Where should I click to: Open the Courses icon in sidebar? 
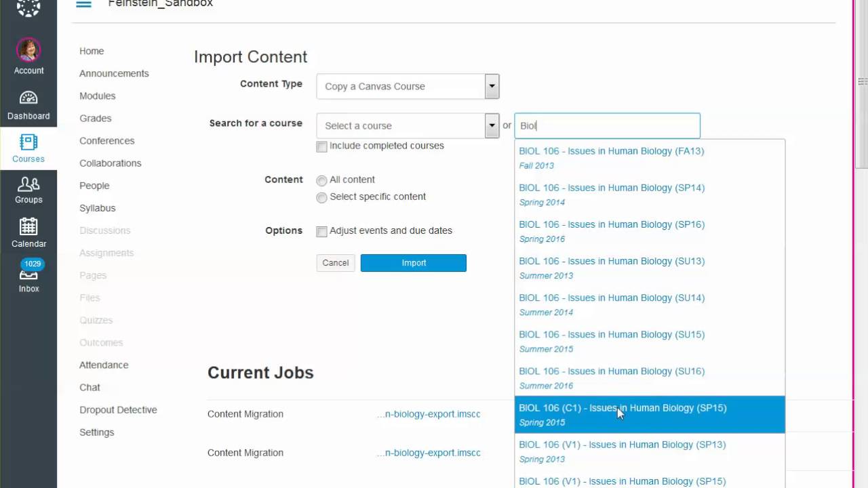click(x=28, y=142)
